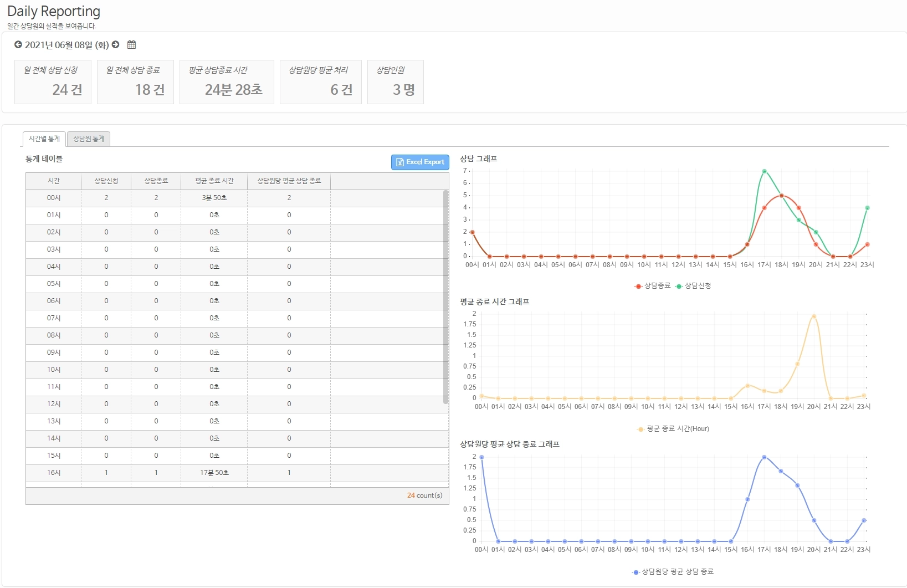Viewport: 907px width, 588px height.
Task: Go to next day arrow icon
Action: 115,45
